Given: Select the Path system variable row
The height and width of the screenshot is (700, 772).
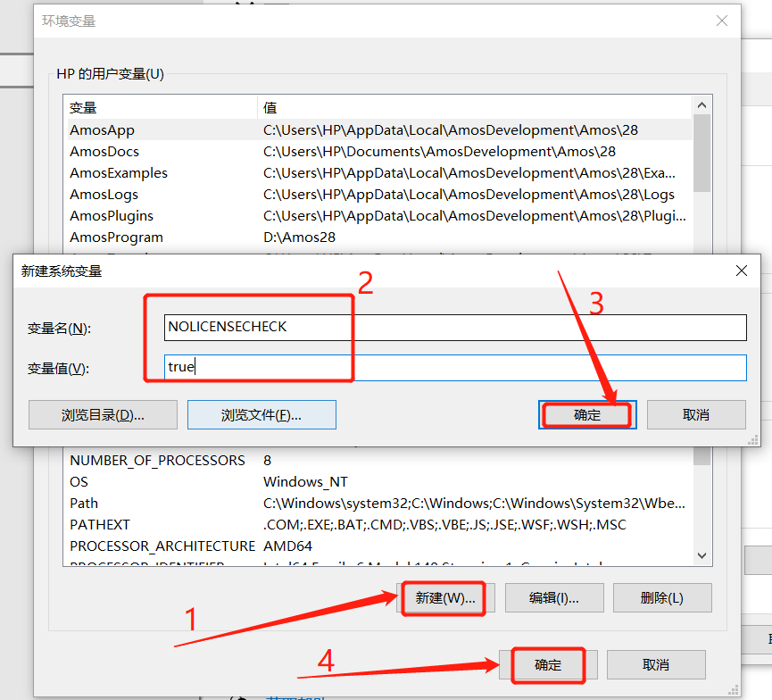Looking at the screenshot, I should [378, 504].
